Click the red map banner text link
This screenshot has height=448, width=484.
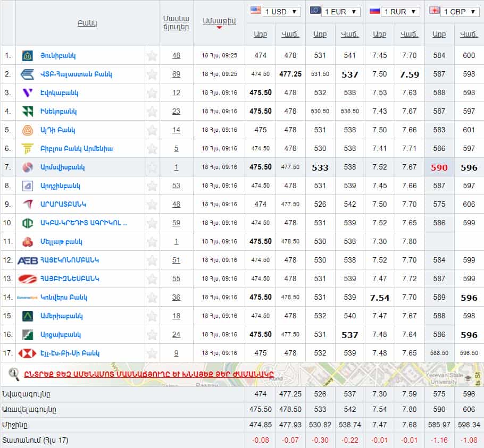149,374
